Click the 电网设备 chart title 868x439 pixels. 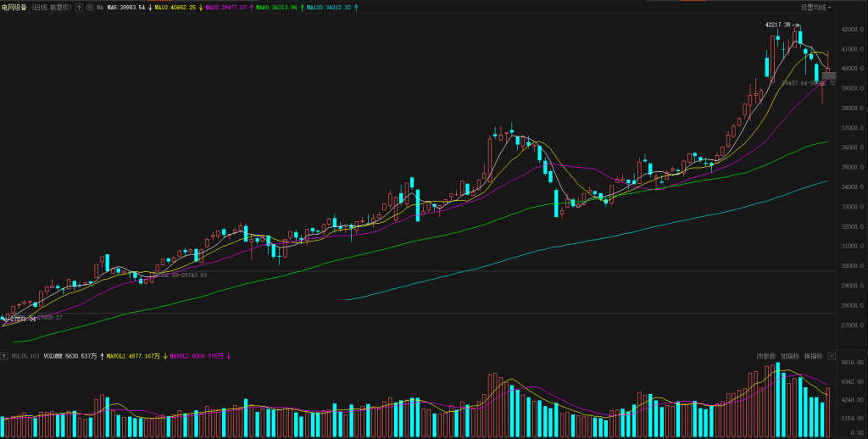tap(14, 8)
